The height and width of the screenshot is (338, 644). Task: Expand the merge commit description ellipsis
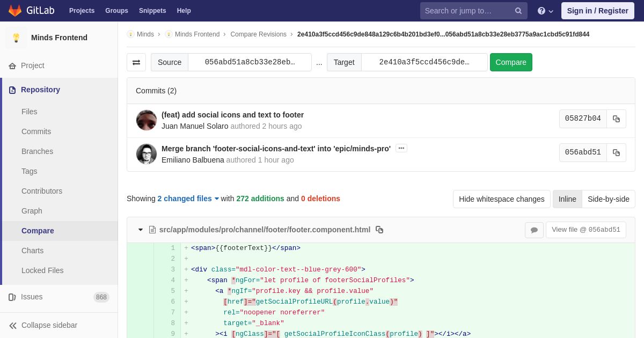pos(401,148)
